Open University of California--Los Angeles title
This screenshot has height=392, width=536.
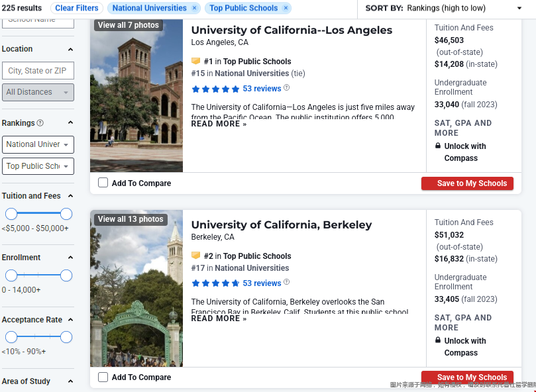point(292,30)
